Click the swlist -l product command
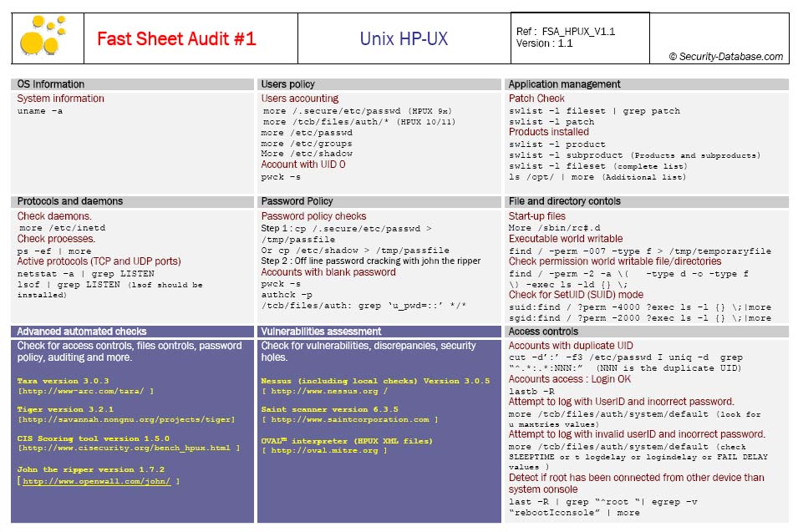The height and width of the screenshot is (532, 798). 557,144
